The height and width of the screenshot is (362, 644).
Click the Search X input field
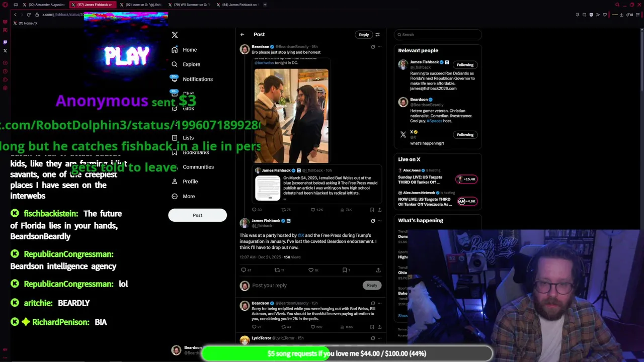coord(438,35)
